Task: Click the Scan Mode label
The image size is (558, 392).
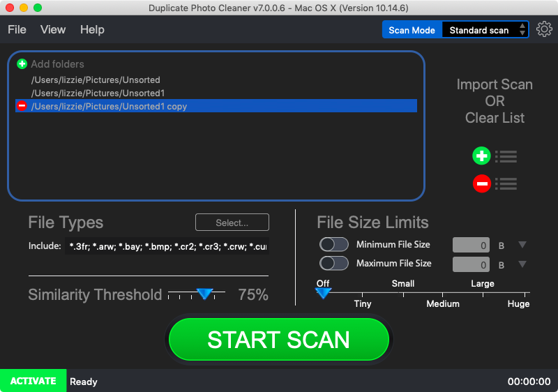Action: 412,30
